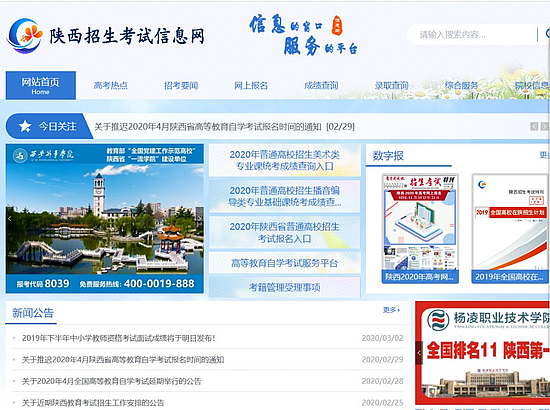Open 2019年全国高校在陕招生计划 thumbnail
This screenshot has width=550, height=410.
click(x=510, y=228)
